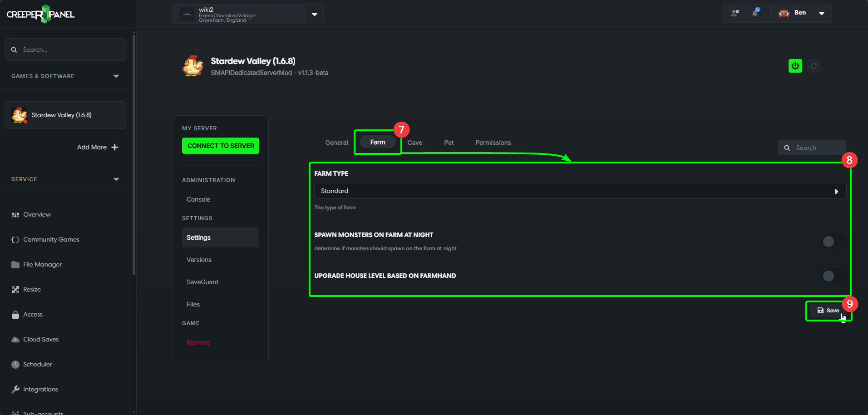Enable spawn monsters on farm at night
Viewport: 868px width, 415px height.
point(833,242)
